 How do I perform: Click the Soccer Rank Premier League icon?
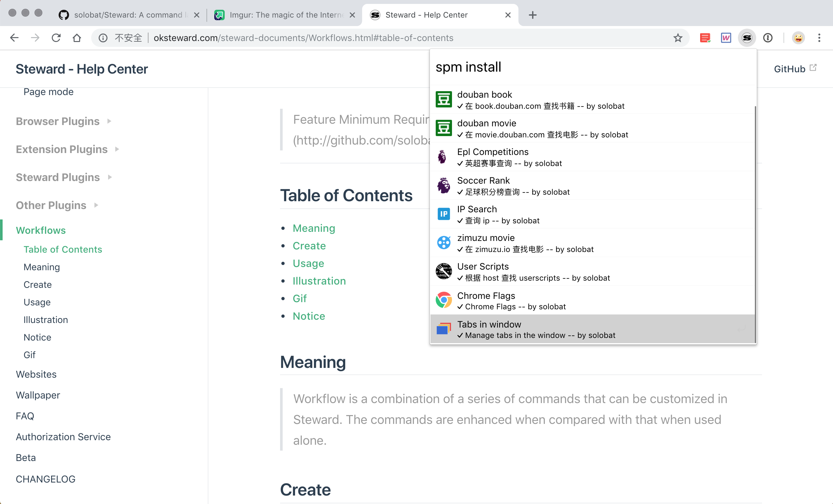(x=444, y=186)
